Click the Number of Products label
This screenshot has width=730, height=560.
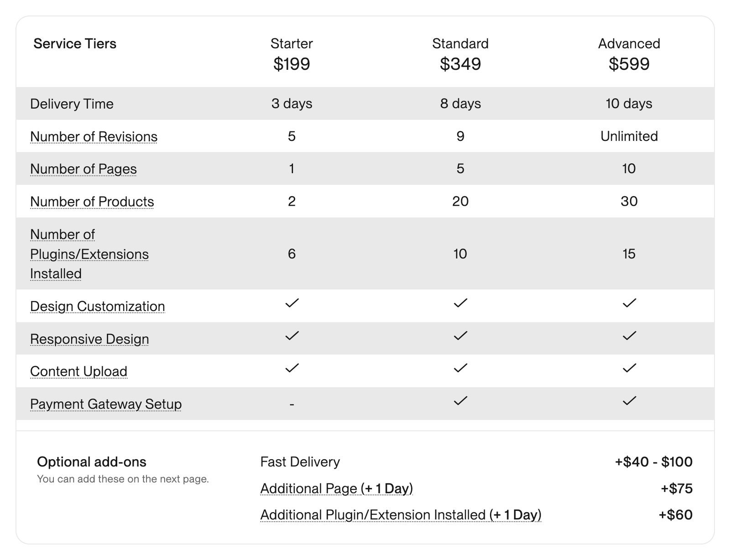pyautogui.click(x=92, y=202)
